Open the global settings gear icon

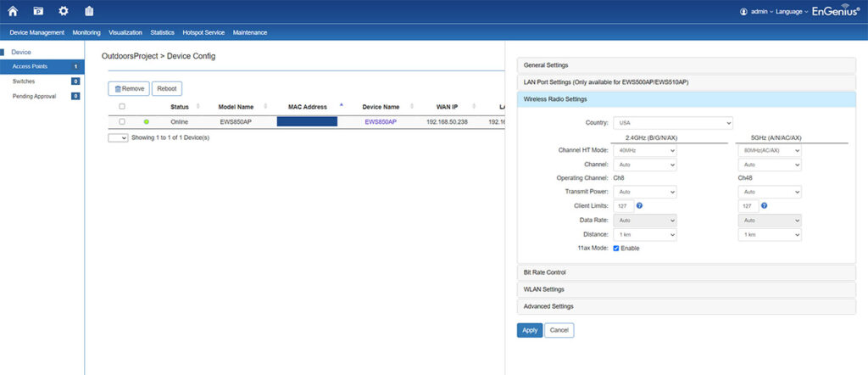pos(64,10)
